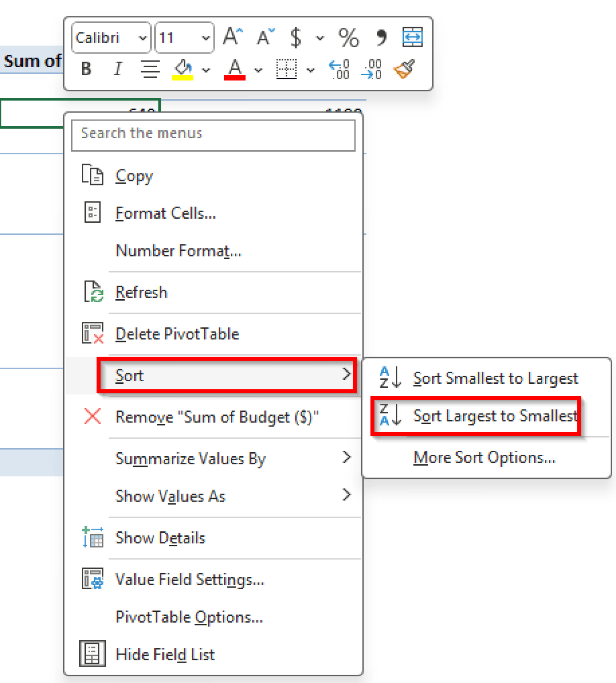
Task: Open More Sort Options dialog
Action: pyautogui.click(x=484, y=458)
